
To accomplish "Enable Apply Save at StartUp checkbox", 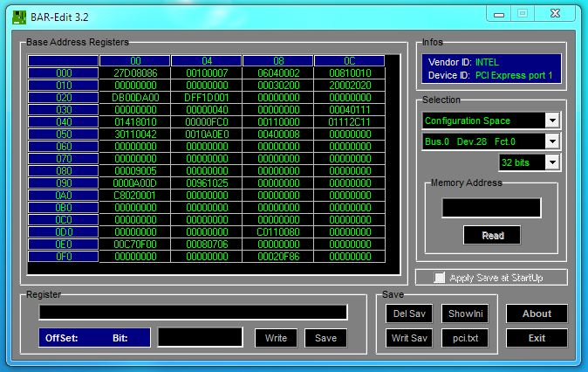I will [439, 278].
